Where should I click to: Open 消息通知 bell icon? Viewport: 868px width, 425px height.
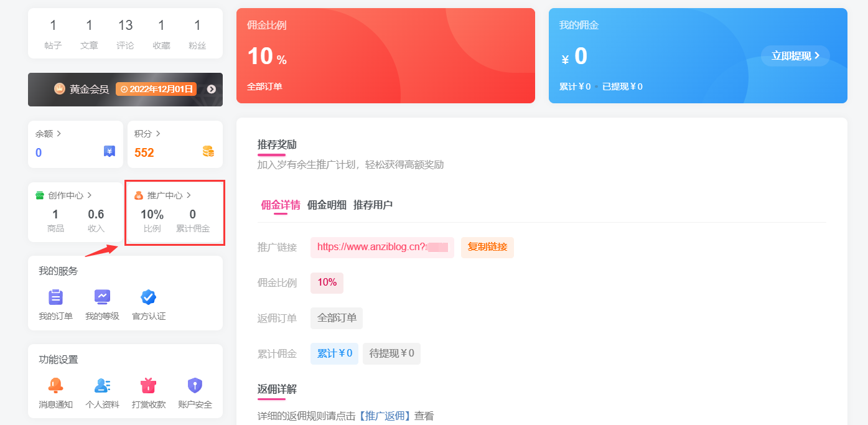(55, 386)
